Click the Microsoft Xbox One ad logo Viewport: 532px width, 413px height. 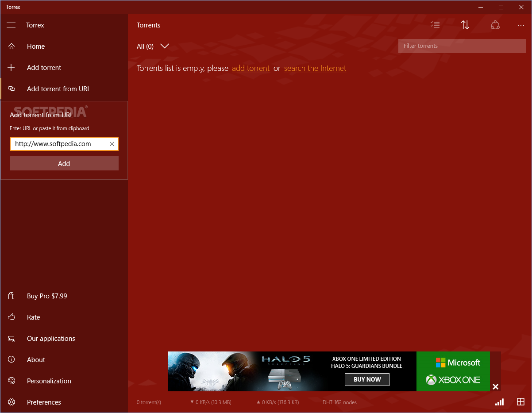click(453, 371)
